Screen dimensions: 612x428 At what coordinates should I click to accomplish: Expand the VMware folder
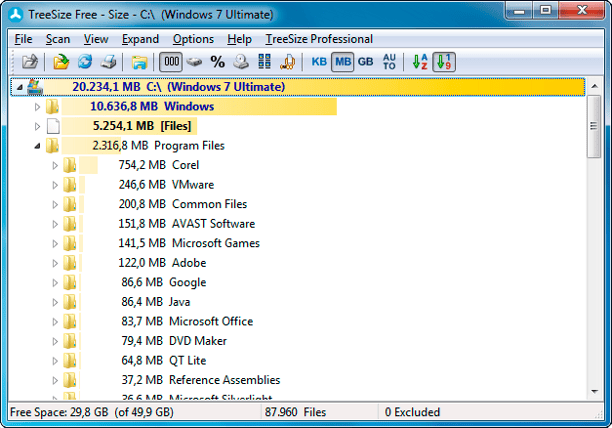55,185
